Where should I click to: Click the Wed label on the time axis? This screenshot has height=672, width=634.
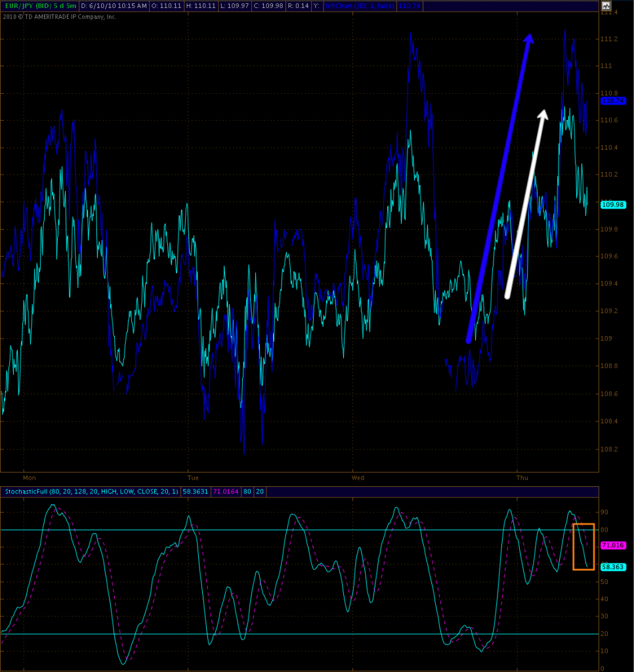(x=358, y=478)
